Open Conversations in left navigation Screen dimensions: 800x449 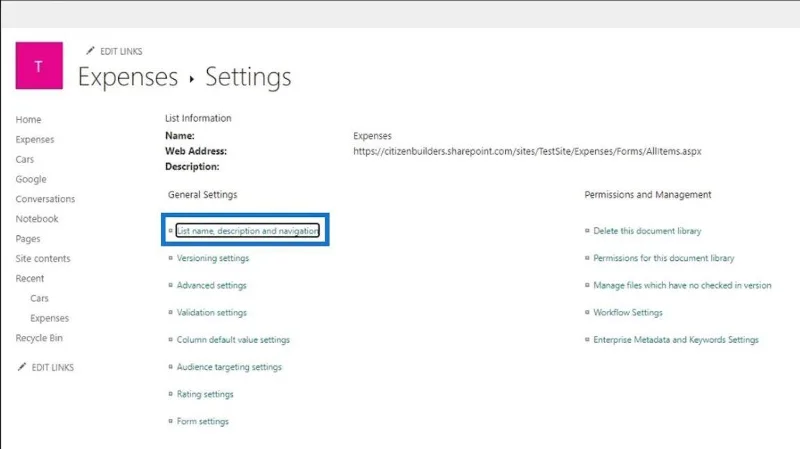45,199
